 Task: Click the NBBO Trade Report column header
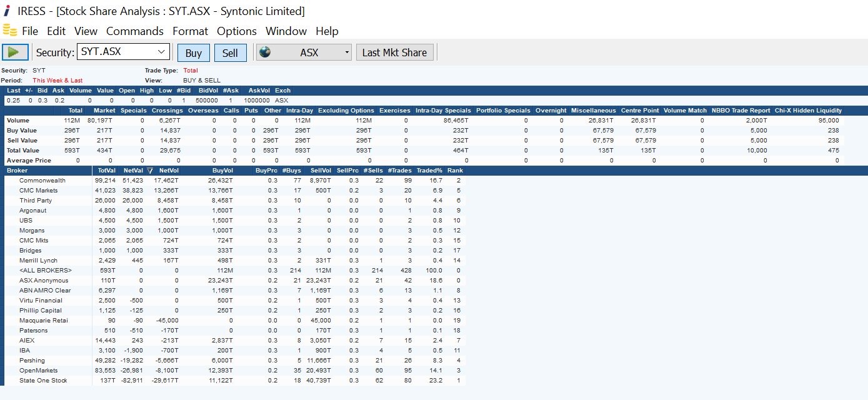(741, 111)
